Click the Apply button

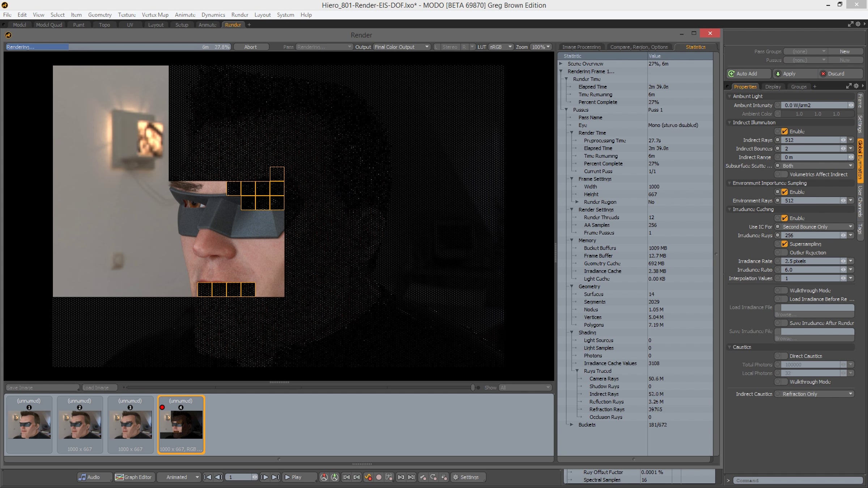coord(795,74)
